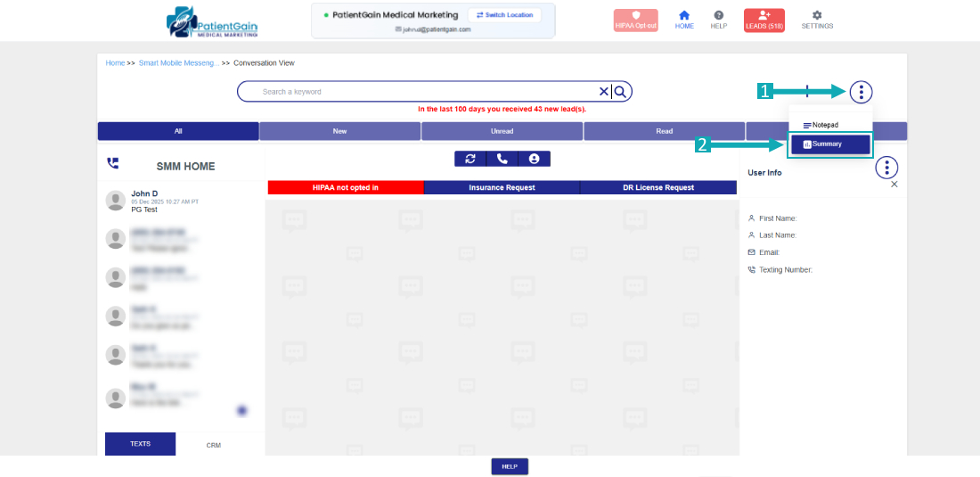The height and width of the screenshot is (477, 980).
Task: Click the bottom HELP button
Action: (x=510, y=466)
